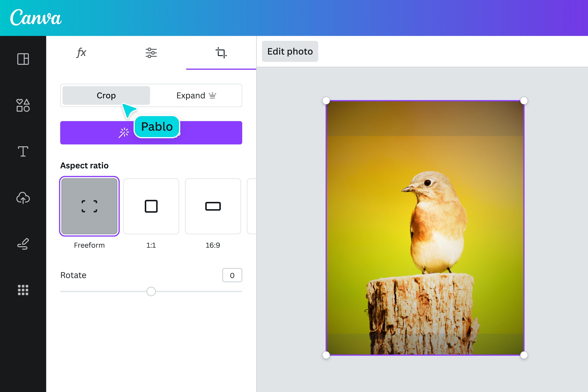Open the Elements panel
Viewport: 588px width, 392px height.
point(23,105)
